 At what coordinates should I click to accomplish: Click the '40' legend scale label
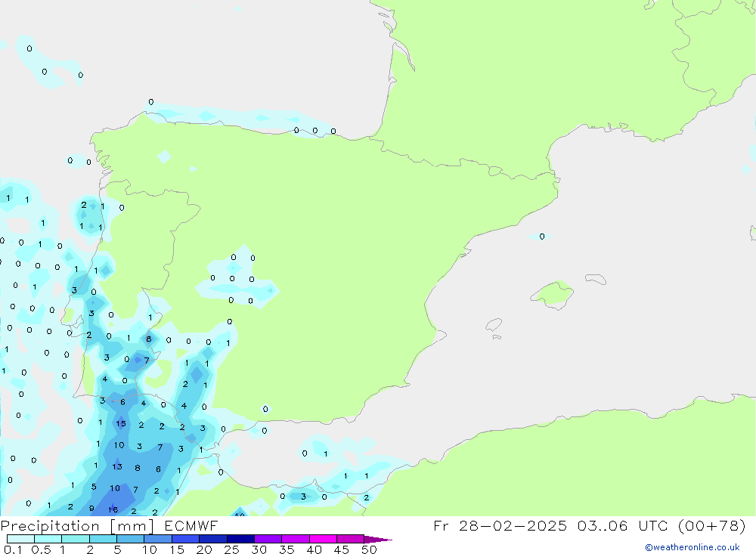click(x=314, y=549)
